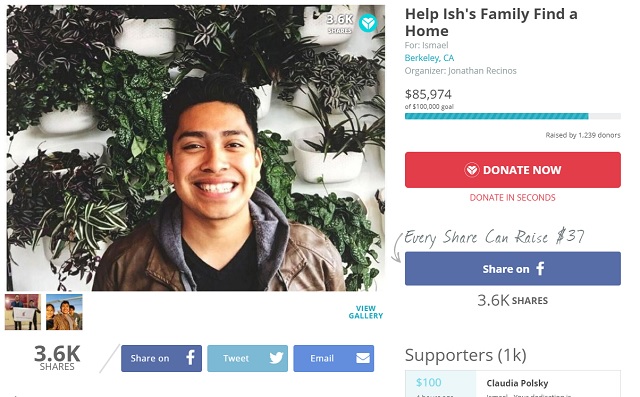Screen dimensions: 640x397
Task: Click the Twitter bird icon
Action: pyautogui.click(x=276, y=358)
